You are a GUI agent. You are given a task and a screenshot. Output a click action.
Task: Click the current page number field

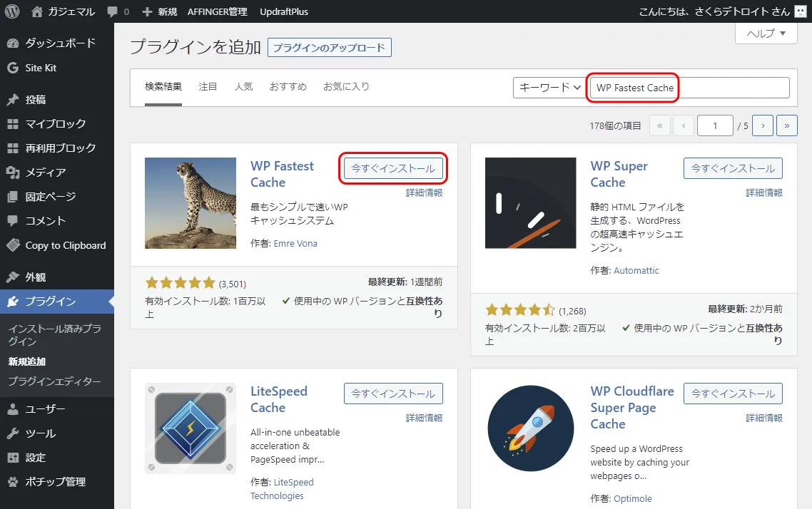coord(715,125)
